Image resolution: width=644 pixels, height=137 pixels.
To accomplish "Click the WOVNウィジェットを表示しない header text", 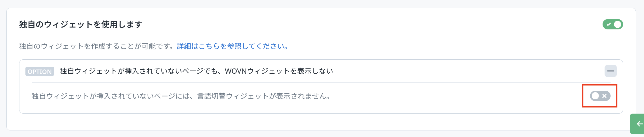I will (279, 71).
